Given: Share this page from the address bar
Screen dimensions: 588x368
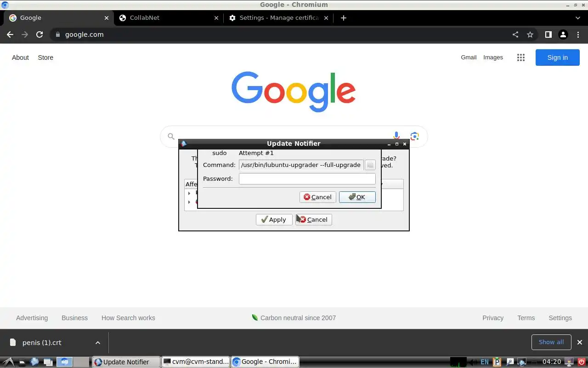Looking at the screenshot, I should point(515,34).
